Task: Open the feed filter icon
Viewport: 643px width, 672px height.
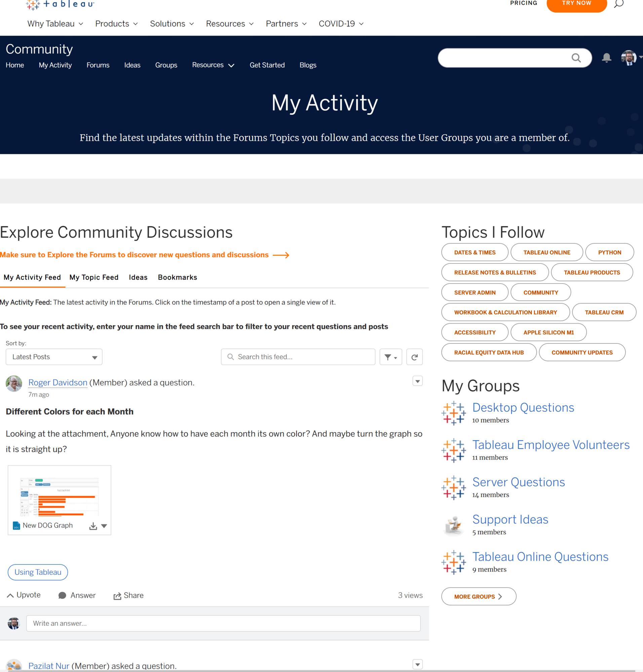Action: click(x=390, y=356)
